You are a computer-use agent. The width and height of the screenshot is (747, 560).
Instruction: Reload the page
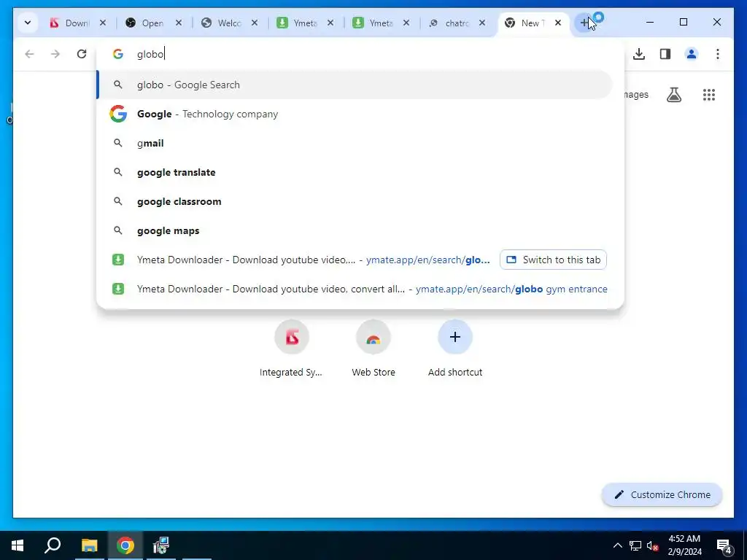(82, 54)
